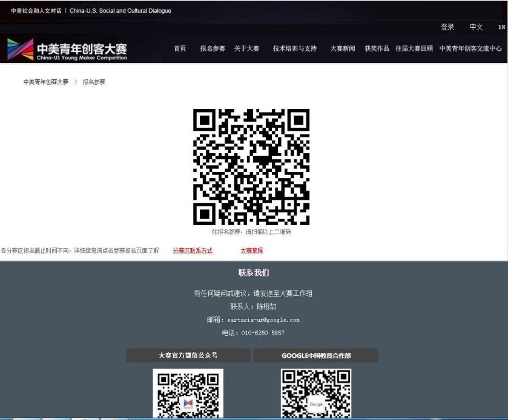The height and width of the screenshot is (420, 508).
Task: Switch language to 中文
Action: (476, 27)
